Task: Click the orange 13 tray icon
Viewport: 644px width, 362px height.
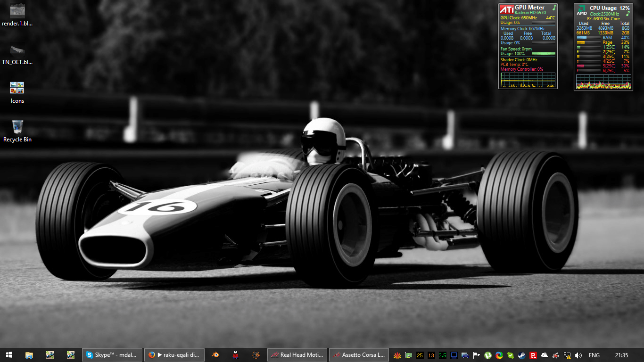Action: [x=431, y=355]
